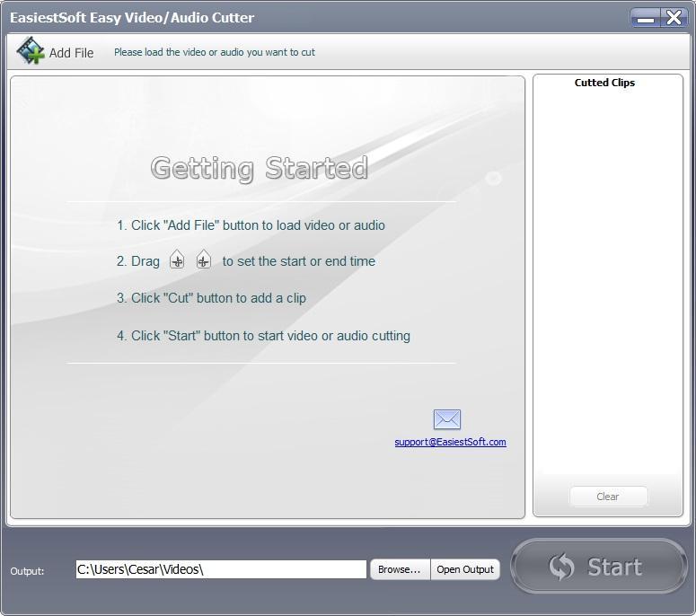The image size is (696, 616).
Task: Click the circular arrows icon on Start
Action: pos(561,567)
